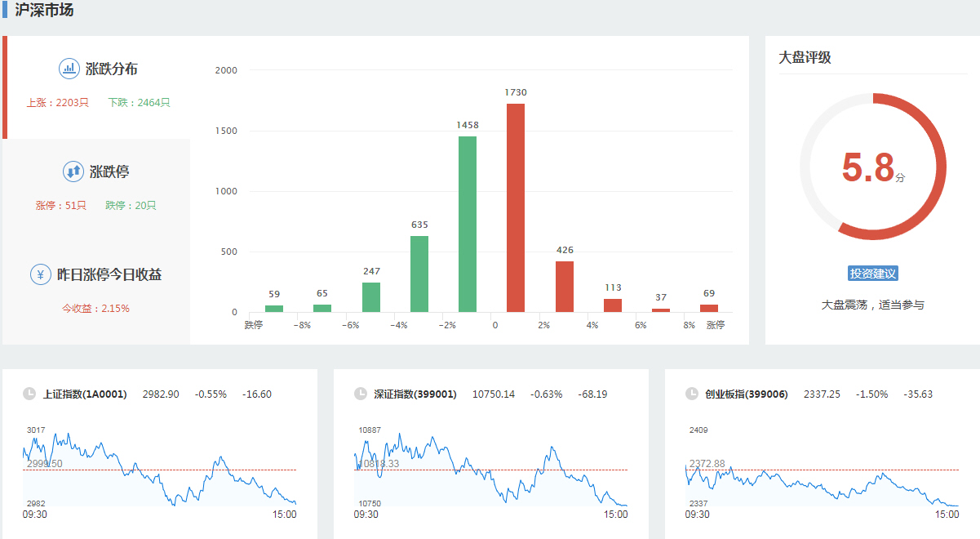Open 创业板指(399006) index link
Screen dimensions: 980x539
(x=746, y=394)
